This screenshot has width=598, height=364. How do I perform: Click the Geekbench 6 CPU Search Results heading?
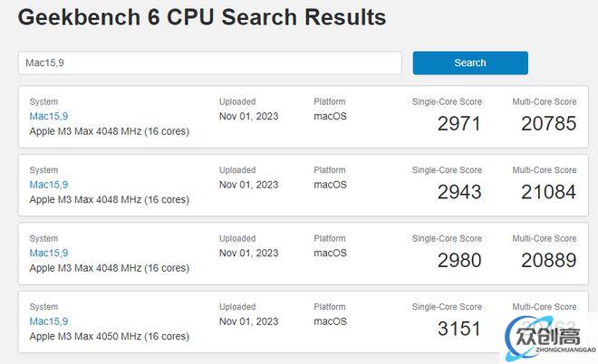click(202, 17)
